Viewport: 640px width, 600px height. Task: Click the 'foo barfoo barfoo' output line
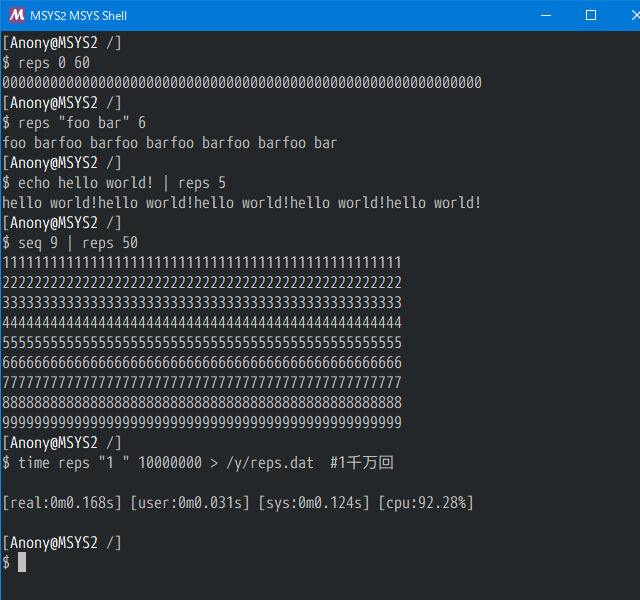tap(170, 143)
